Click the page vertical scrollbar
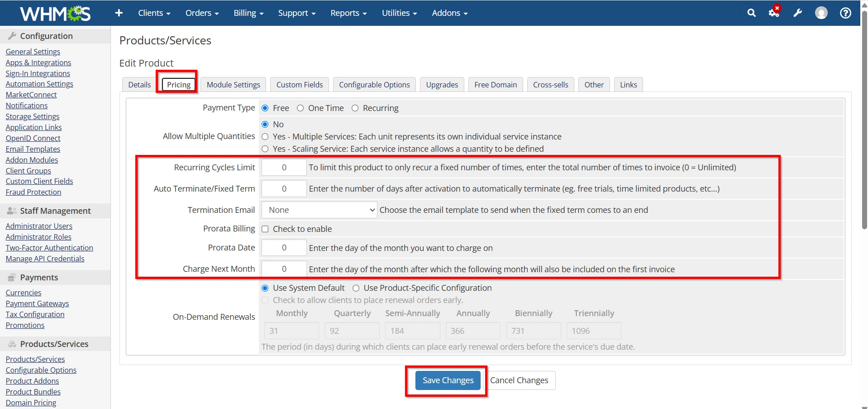This screenshot has width=868, height=409. pyautogui.click(x=864, y=120)
